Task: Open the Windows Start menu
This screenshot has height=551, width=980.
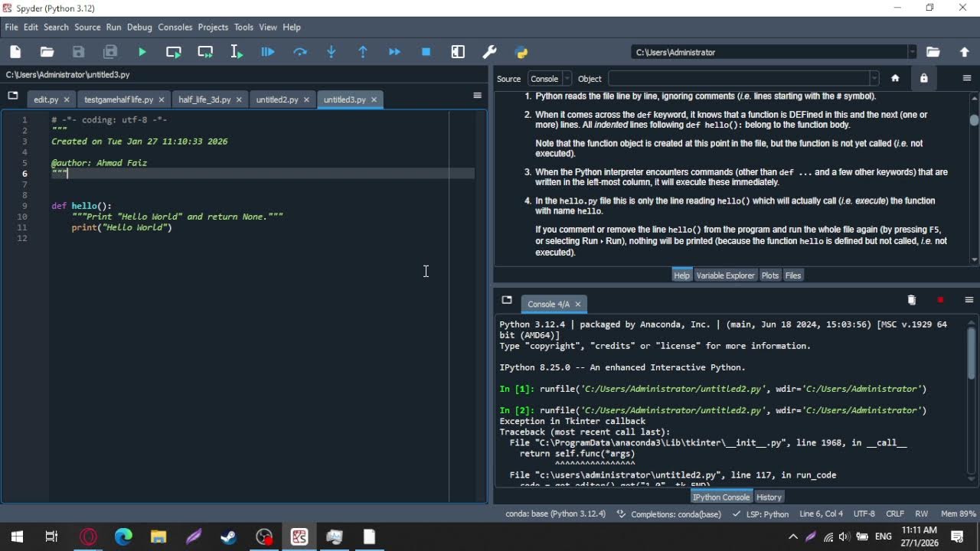Action: tap(17, 536)
